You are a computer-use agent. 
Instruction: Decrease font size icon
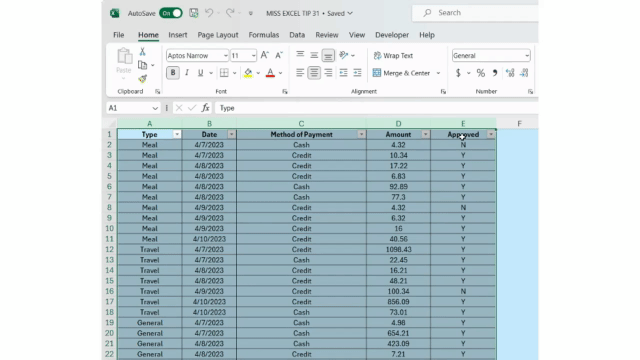pos(279,55)
